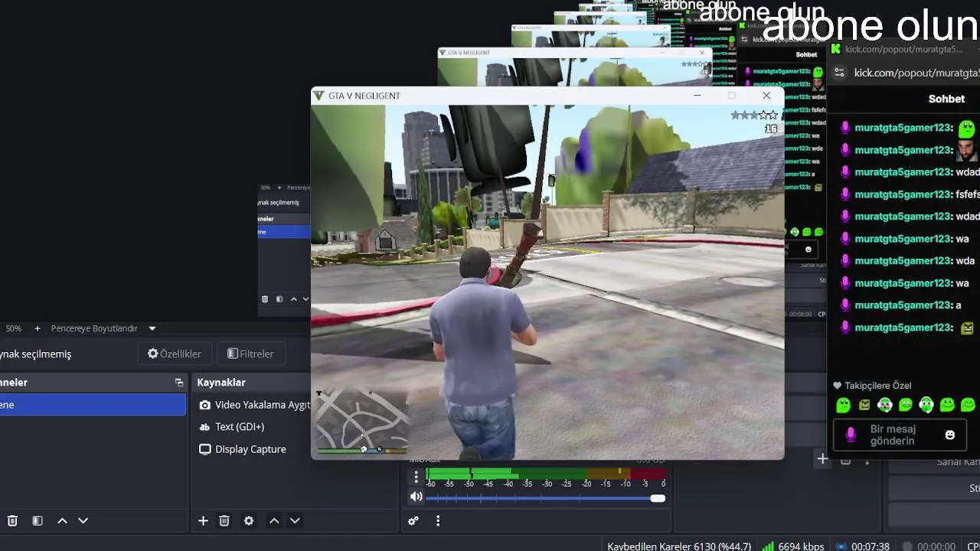Insert first green emote below Takipçilere Özel
The width and height of the screenshot is (980, 551).
[843, 405]
